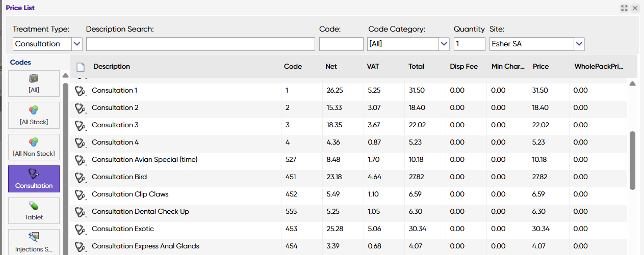Open the Treatment Type dropdown
Viewport: 644px width, 255px height.
point(77,44)
